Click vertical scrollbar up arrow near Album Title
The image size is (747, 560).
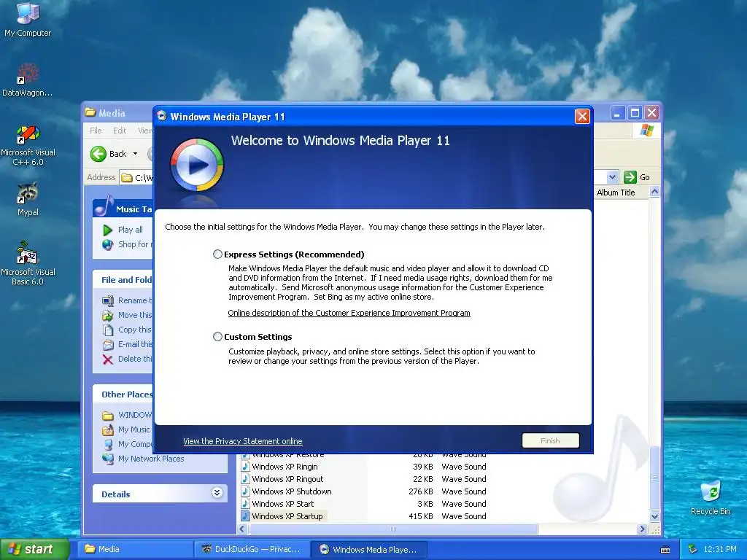click(654, 192)
